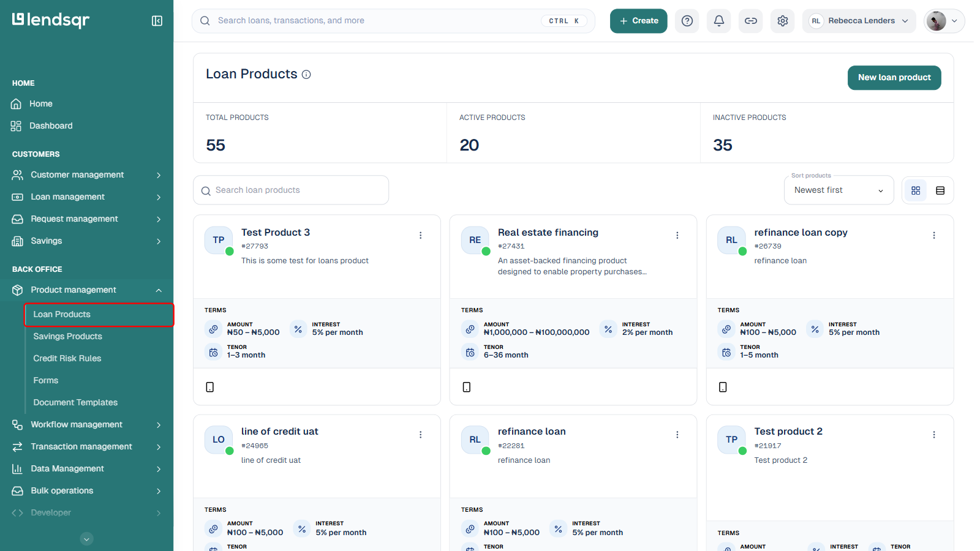Viewport: 980px width, 551px height.
Task: Click the info icon beside Loan Products
Action: (x=306, y=75)
